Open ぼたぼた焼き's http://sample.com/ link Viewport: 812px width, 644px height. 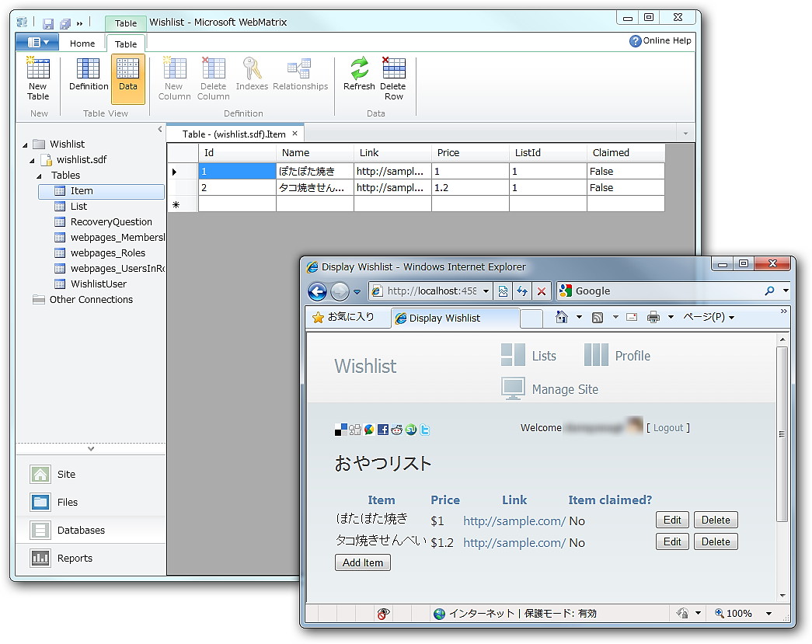(514, 520)
